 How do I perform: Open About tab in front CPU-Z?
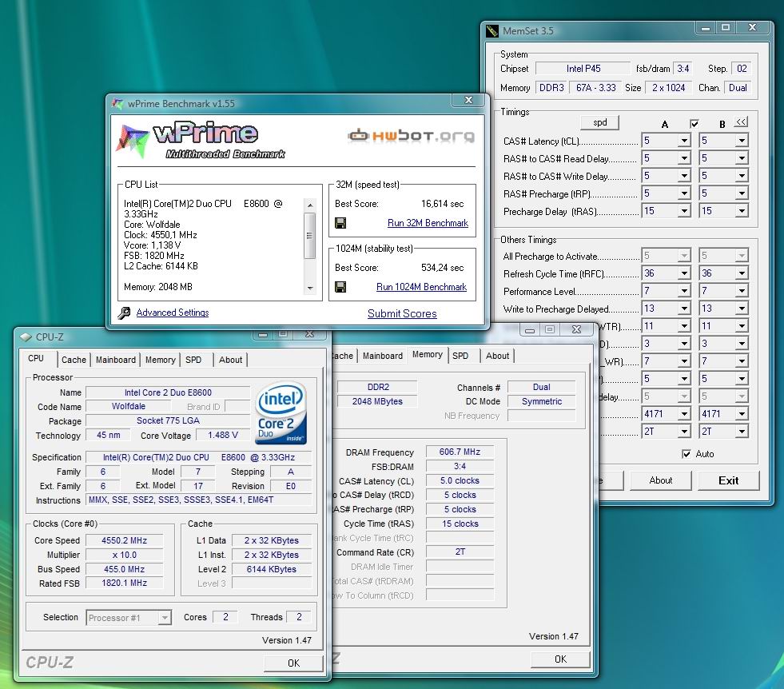pyautogui.click(x=230, y=360)
